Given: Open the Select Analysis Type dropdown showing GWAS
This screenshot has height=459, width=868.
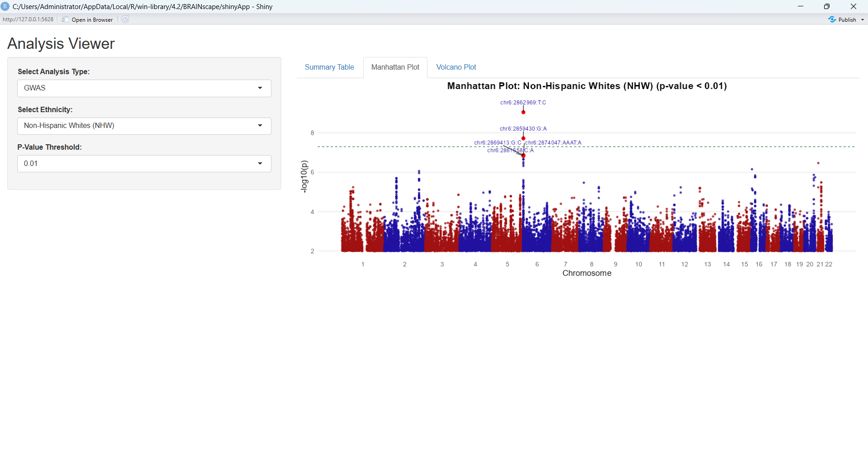Looking at the screenshot, I should pos(144,88).
